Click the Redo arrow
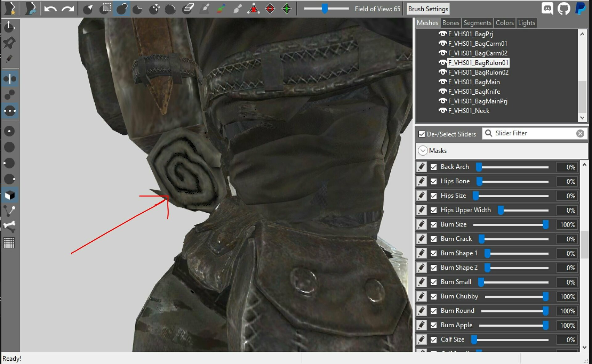 (68, 9)
